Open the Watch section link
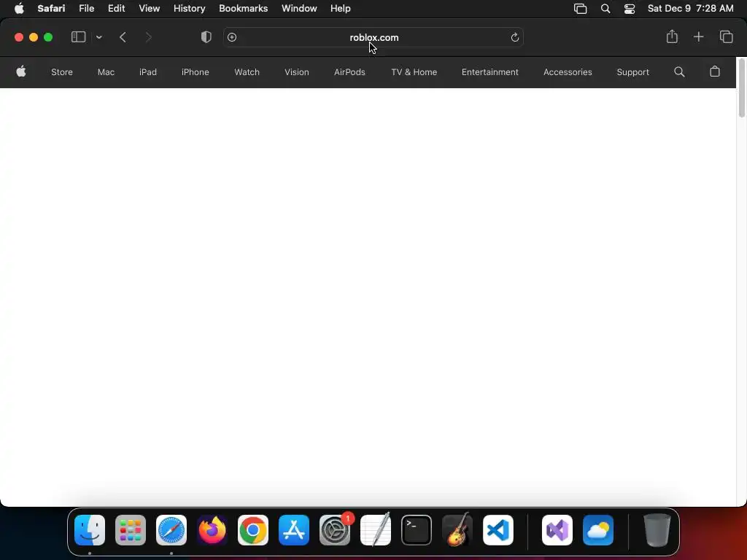This screenshot has height=560, width=747. (247, 72)
